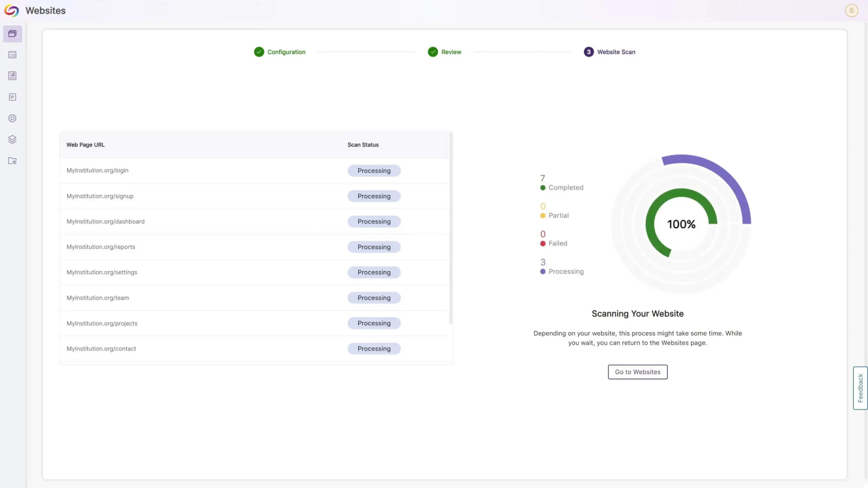Click the Go to Websites button

(638, 372)
